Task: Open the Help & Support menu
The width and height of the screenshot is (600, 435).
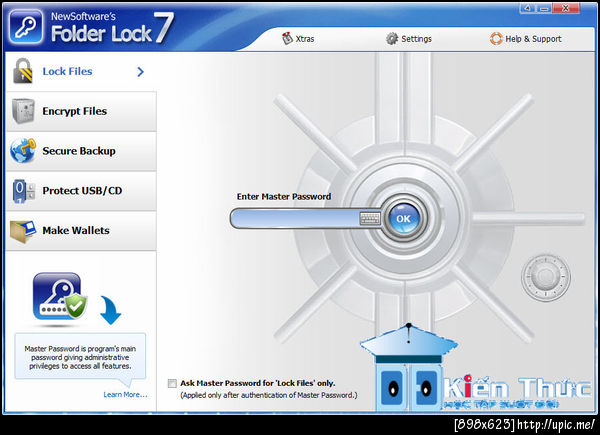Action: [526, 39]
